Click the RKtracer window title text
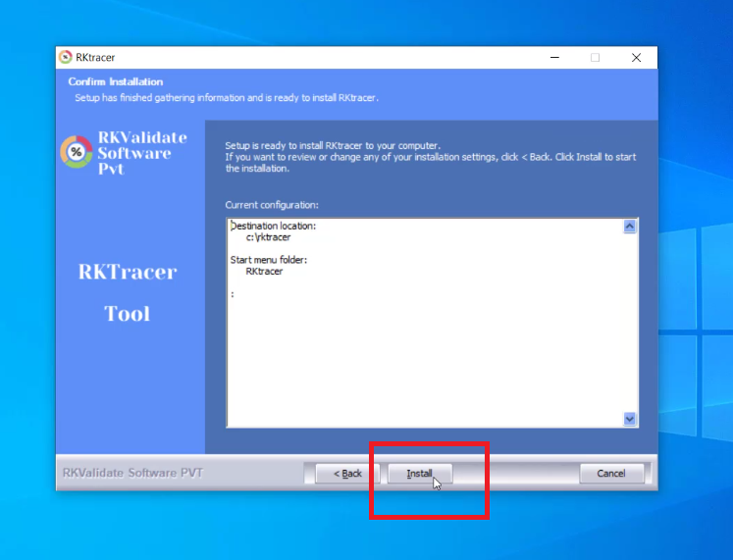This screenshot has height=560, width=733. [x=95, y=58]
